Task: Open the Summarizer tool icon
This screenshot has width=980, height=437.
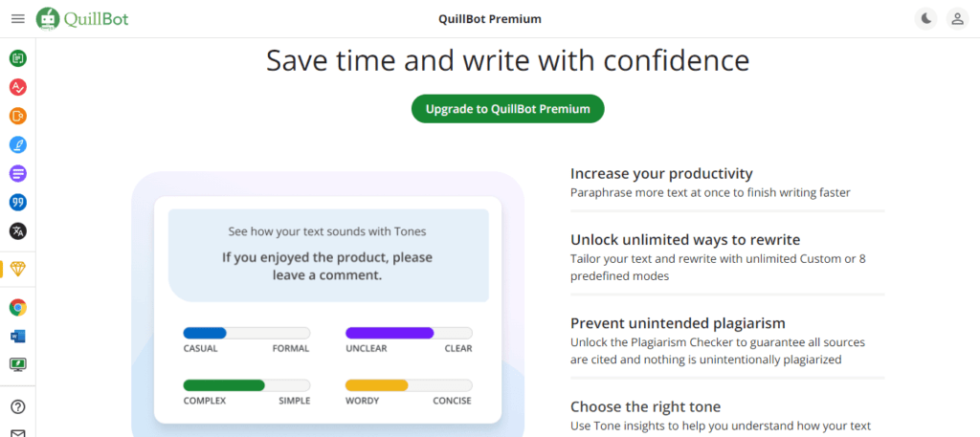Action: [x=17, y=173]
